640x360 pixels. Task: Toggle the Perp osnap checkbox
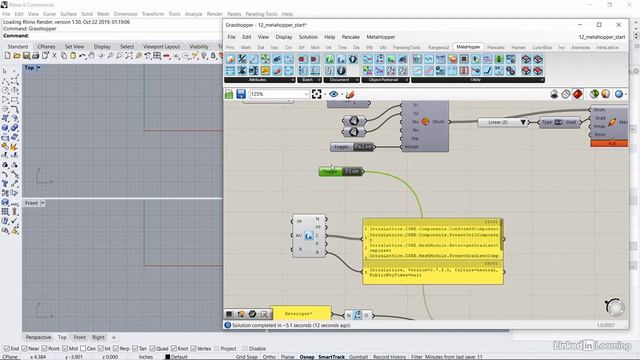coord(116,349)
